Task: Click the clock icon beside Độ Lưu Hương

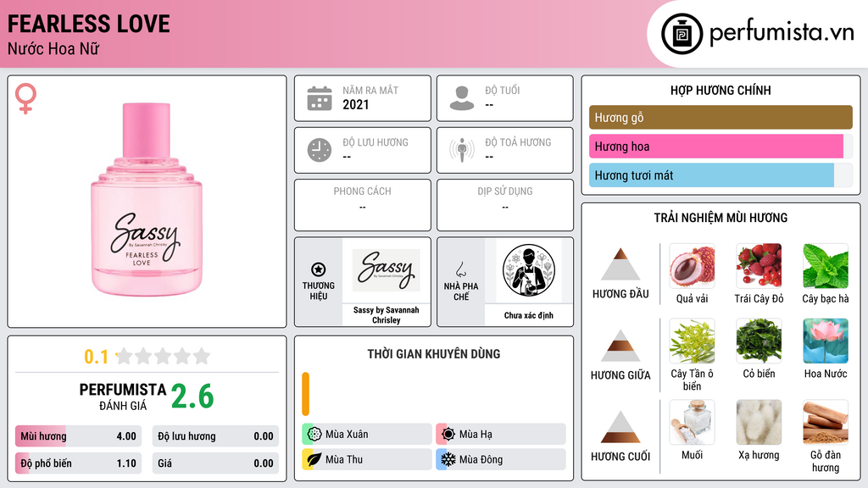Action: point(320,150)
